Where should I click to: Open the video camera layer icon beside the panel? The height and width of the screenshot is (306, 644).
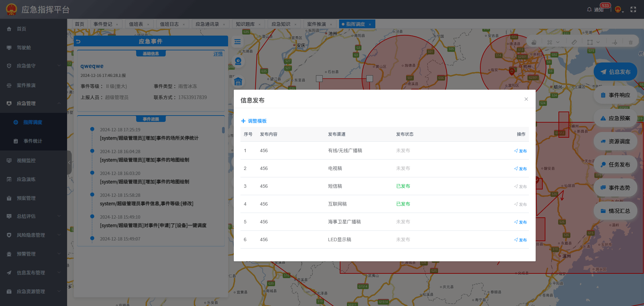pos(238,61)
